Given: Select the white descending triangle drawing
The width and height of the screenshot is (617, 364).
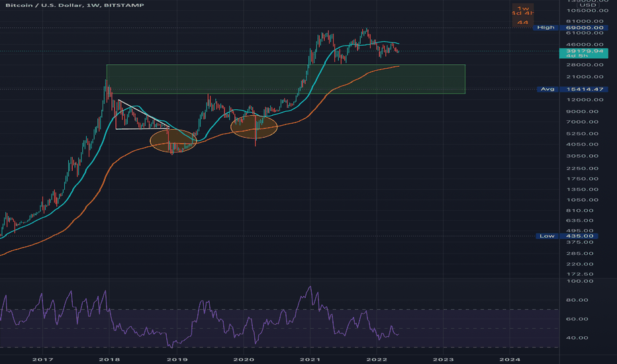Looking at the screenshot, I should coord(143,114).
